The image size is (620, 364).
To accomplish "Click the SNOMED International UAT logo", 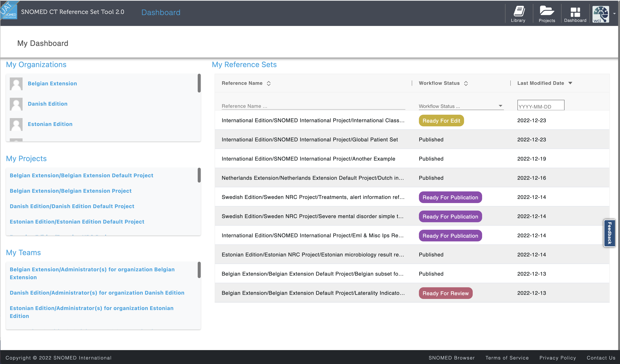I will [x=9, y=10].
